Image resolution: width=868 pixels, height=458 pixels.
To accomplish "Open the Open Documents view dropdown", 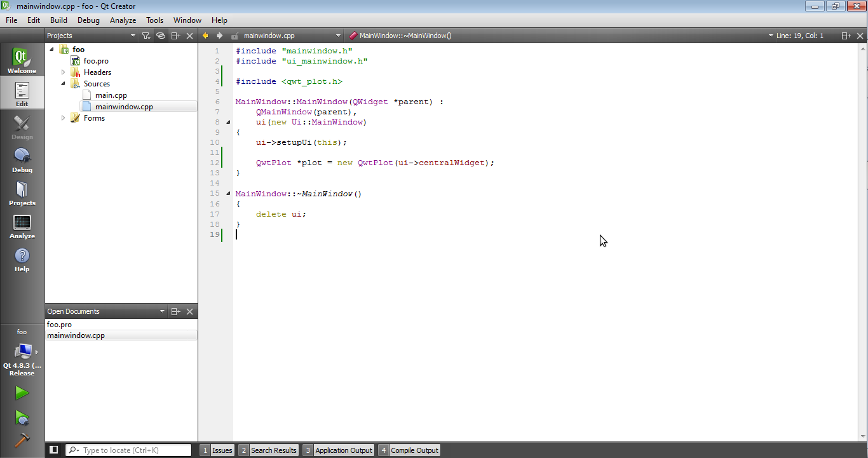I will click(106, 311).
